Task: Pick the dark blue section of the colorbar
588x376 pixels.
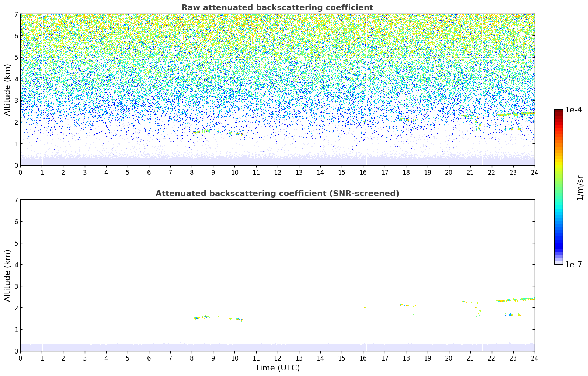Action: [x=559, y=243]
